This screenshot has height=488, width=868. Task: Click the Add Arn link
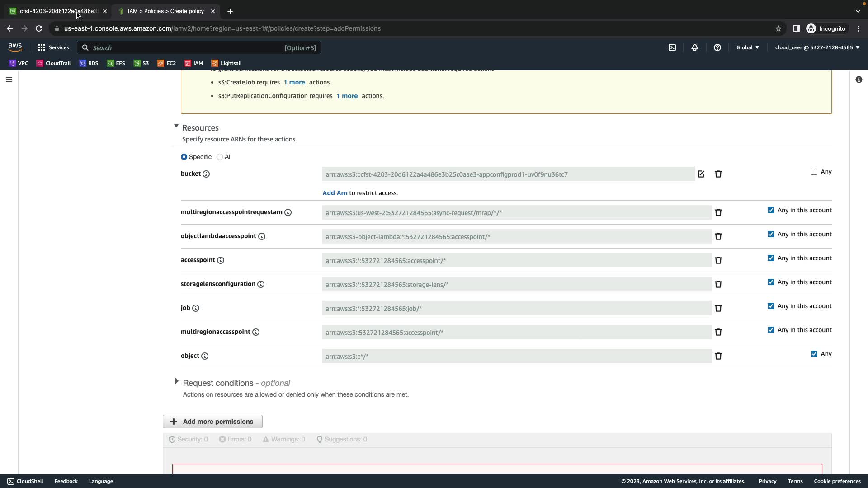335,193
